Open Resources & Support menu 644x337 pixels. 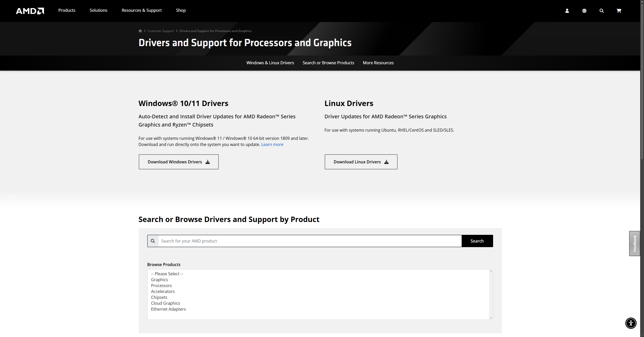141,10
